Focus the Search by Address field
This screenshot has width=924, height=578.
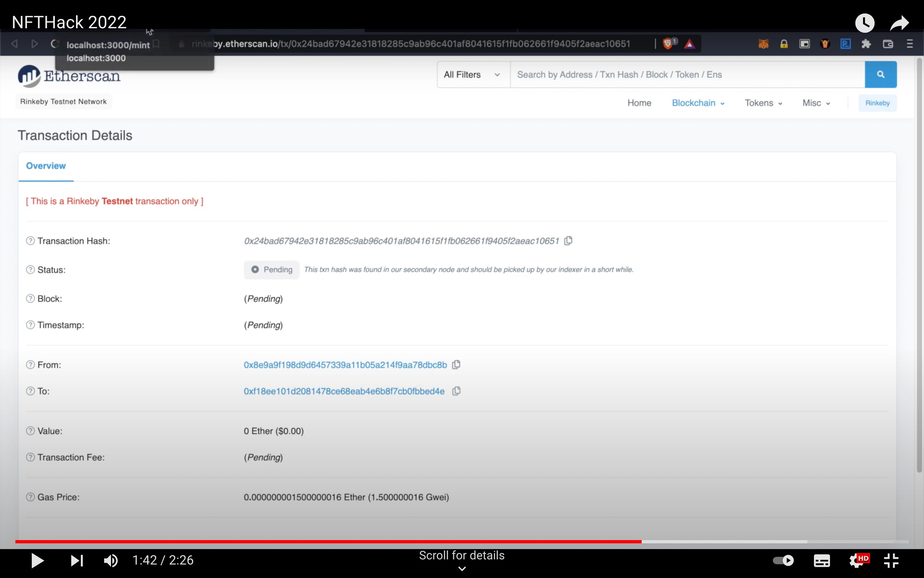point(687,74)
